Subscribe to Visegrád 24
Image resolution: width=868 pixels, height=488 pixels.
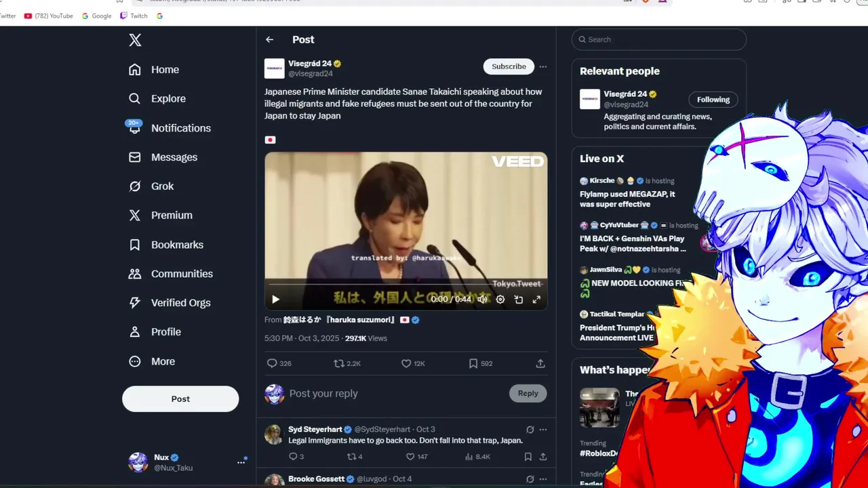pos(509,66)
